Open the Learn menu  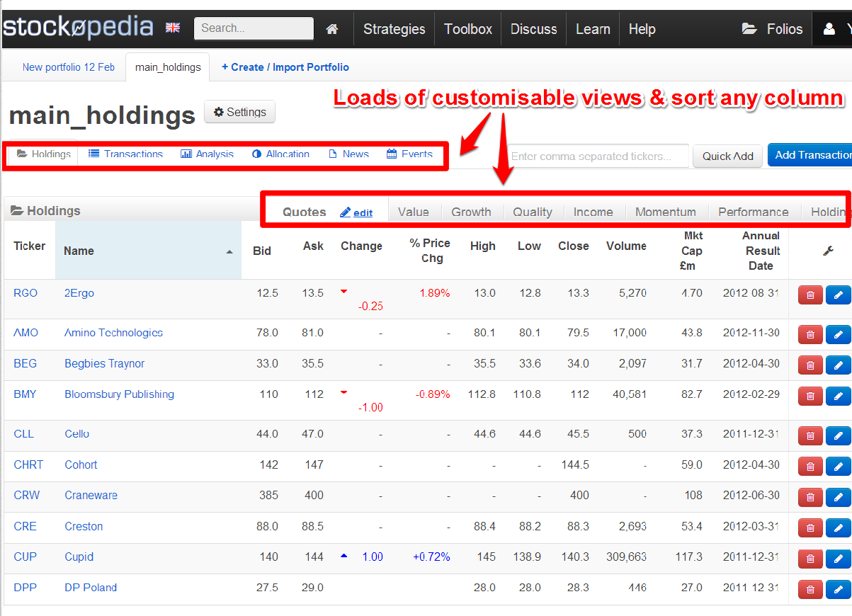click(593, 29)
